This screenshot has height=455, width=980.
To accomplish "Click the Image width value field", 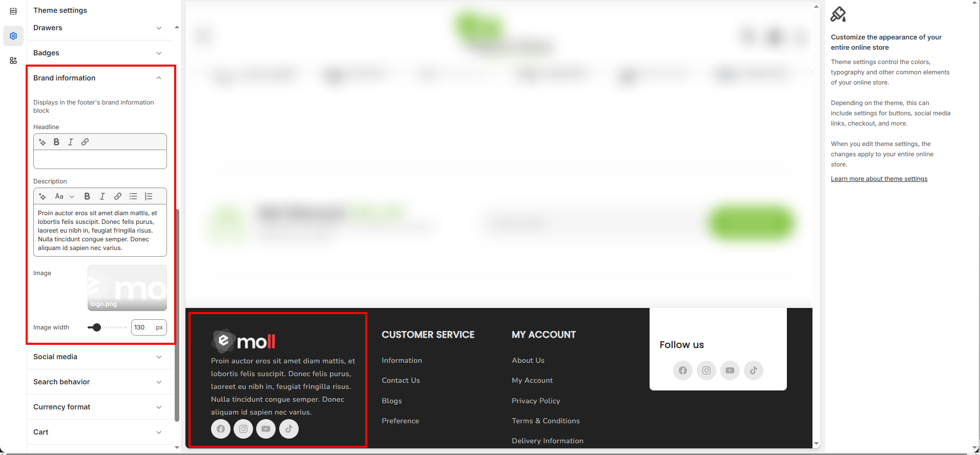I will (149, 327).
